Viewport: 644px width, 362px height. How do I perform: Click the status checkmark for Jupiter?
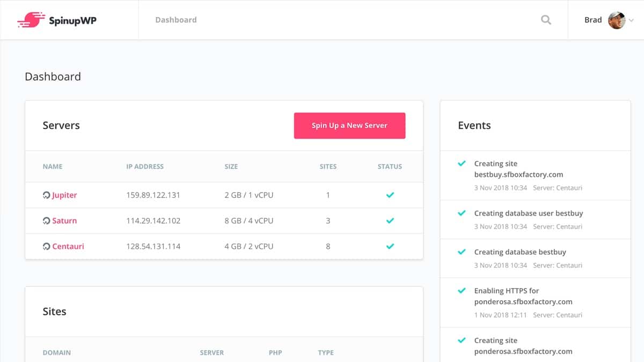coord(390,195)
